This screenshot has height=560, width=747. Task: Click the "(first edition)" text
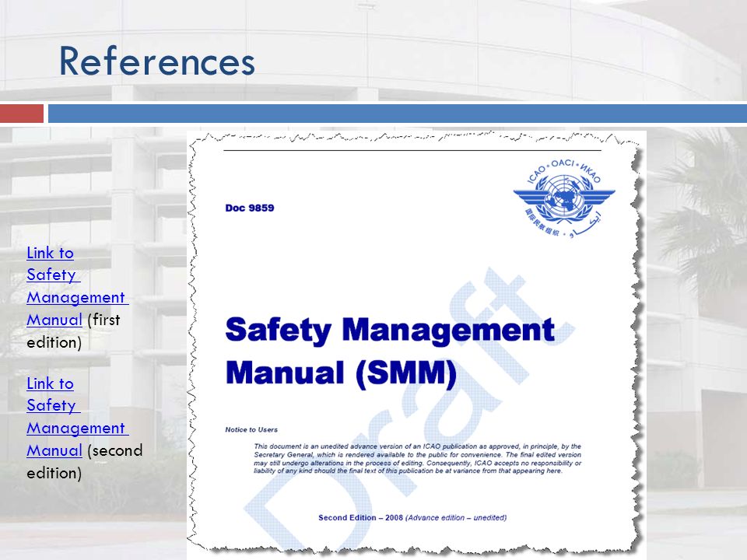click(x=73, y=331)
